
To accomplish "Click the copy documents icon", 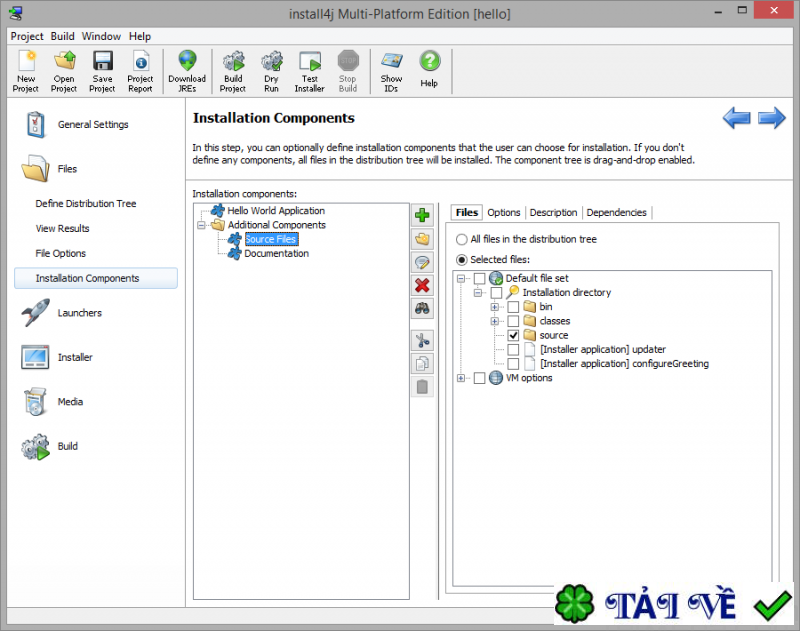I will (x=422, y=364).
